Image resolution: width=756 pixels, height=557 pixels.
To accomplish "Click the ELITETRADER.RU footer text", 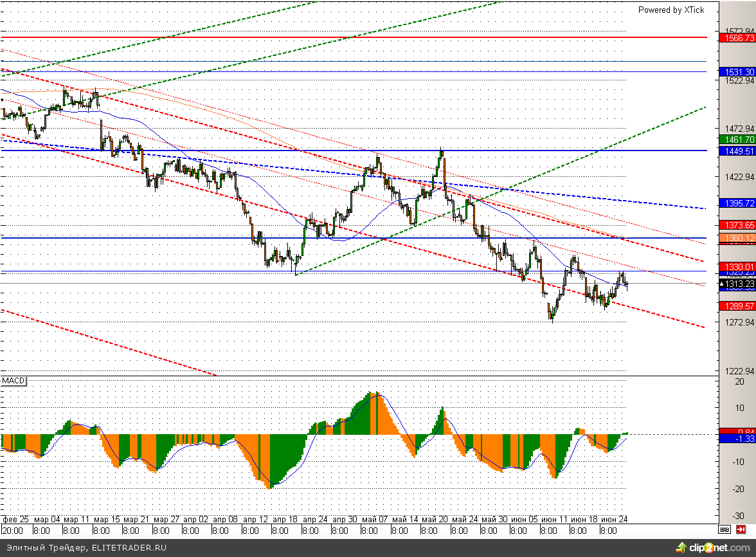I will point(129,548).
